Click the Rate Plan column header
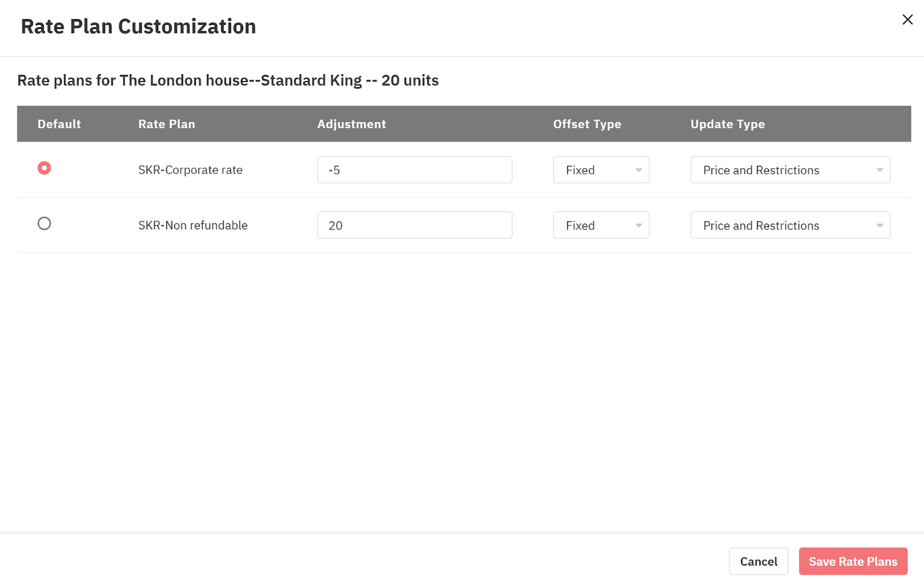Image resolution: width=924 pixels, height=583 pixels. (166, 124)
